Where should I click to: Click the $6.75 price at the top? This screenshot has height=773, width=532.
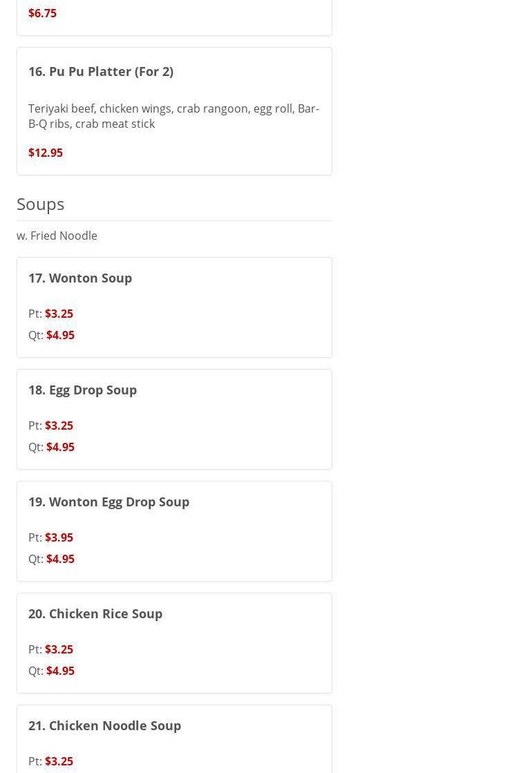[42, 13]
